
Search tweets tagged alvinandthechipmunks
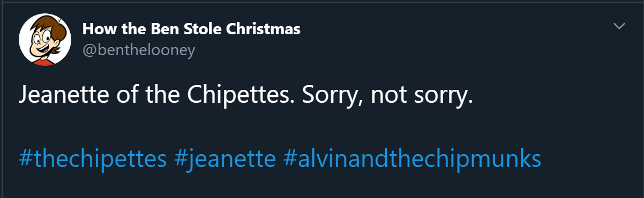point(412,159)
